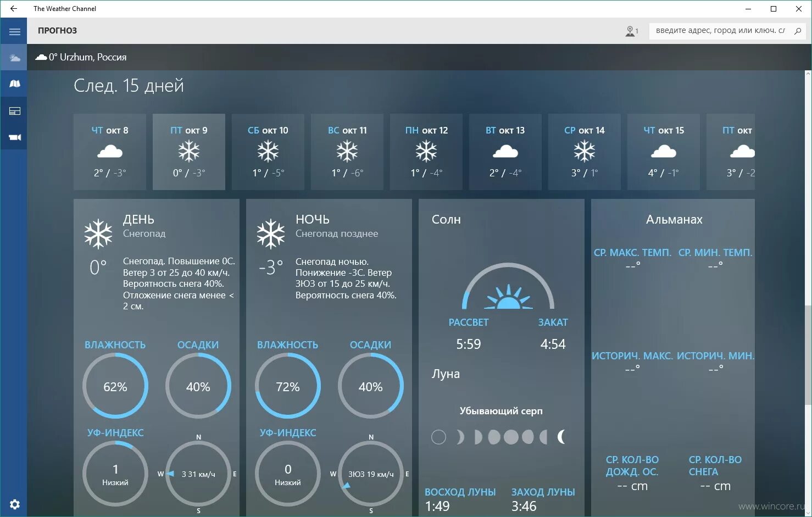Click the night precipitation 40% gauge
Viewport: 812px width, 517px height.
[x=371, y=386]
